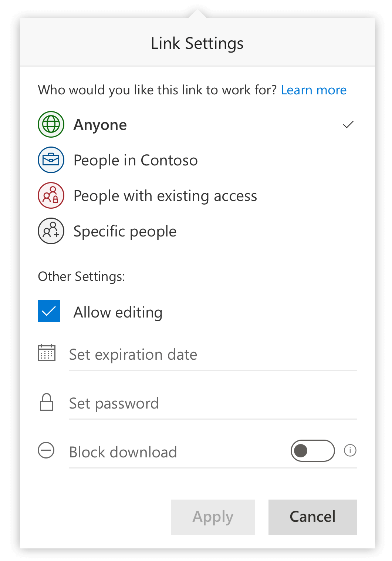The height and width of the screenshot is (561, 392).
Task: Click the red existing access people icon
Action: [x=51, y=195]
